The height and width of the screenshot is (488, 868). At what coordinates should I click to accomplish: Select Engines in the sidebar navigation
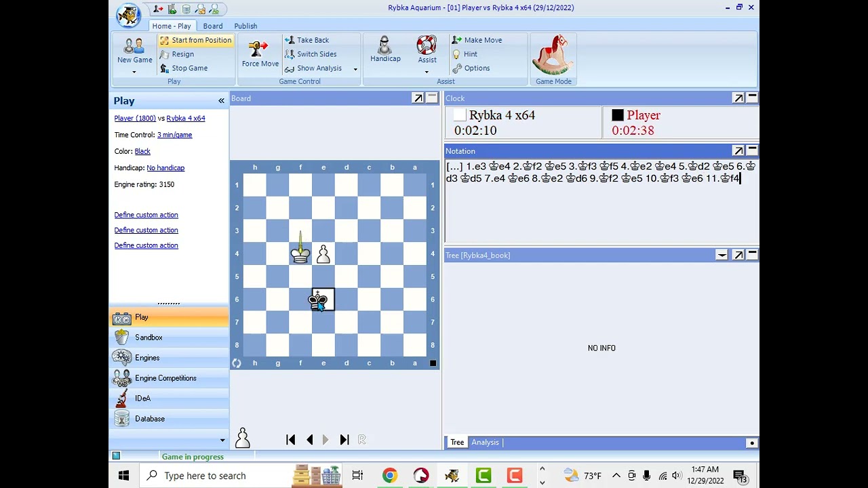169,358
